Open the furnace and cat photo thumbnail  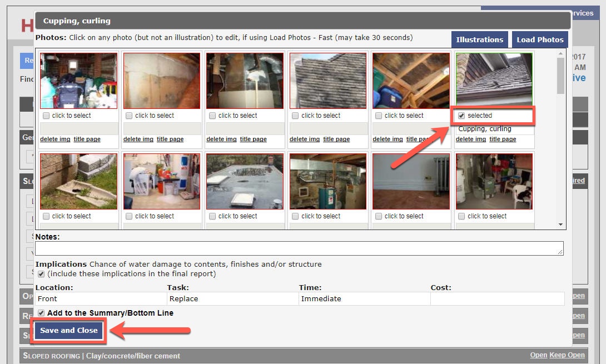coord(494,181)
